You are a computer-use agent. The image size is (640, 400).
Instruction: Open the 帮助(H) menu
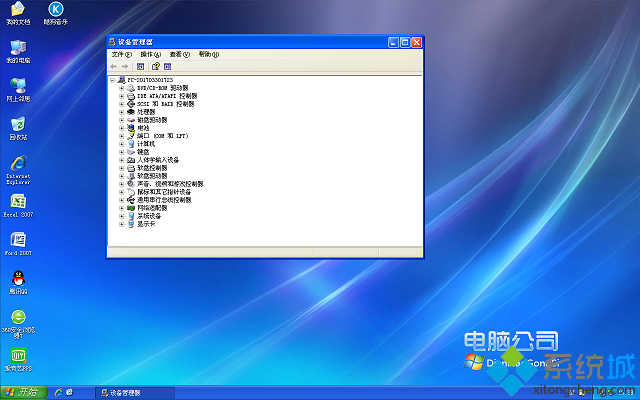209,54
